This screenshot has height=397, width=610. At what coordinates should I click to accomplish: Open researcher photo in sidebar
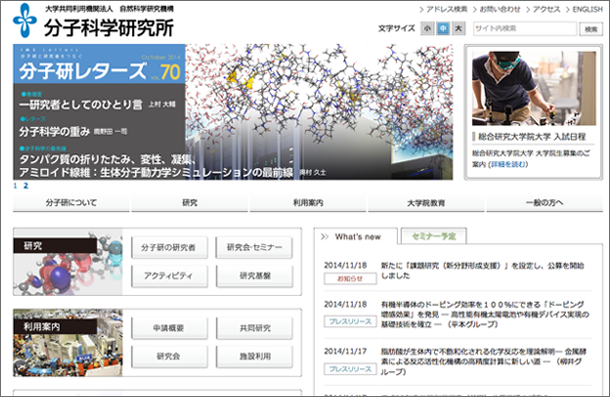(533, 88)
